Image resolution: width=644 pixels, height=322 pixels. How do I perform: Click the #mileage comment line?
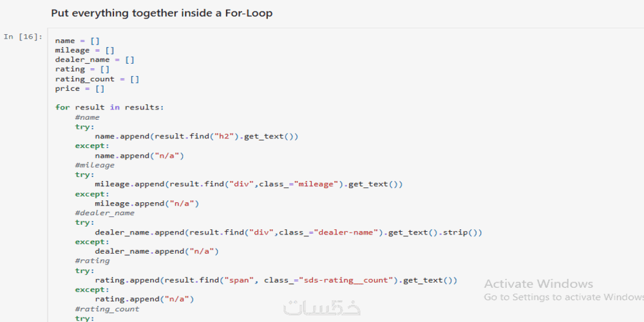coord(95,166)
